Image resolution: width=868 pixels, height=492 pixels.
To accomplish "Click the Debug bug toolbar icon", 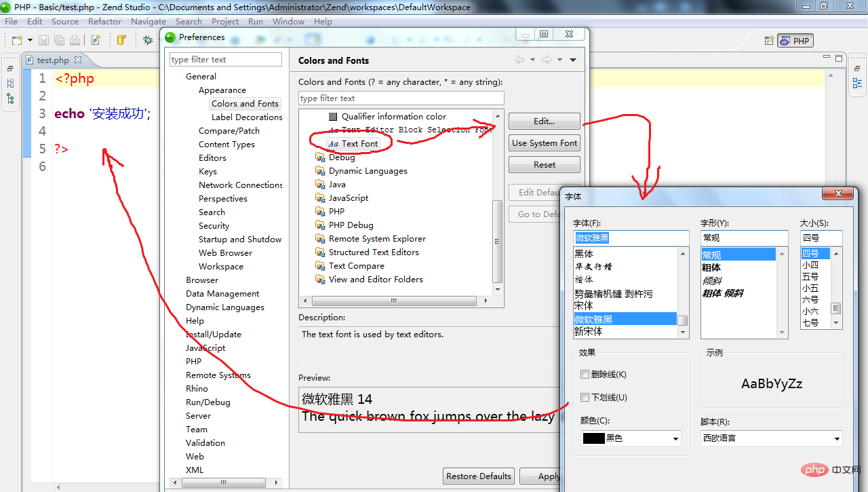I will coord(147,40).
